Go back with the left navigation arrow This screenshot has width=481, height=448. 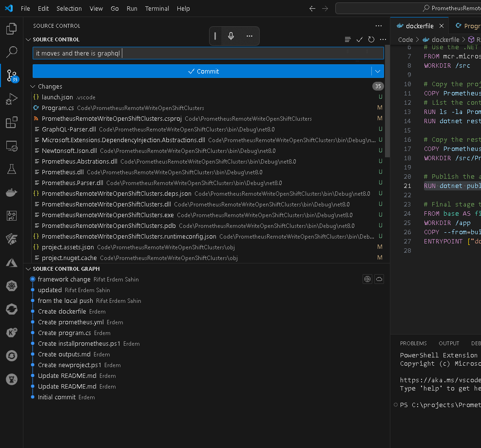point(312,9)
